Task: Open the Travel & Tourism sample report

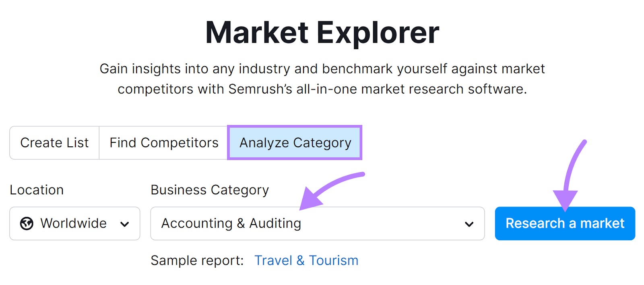Action: pos(306,260)
